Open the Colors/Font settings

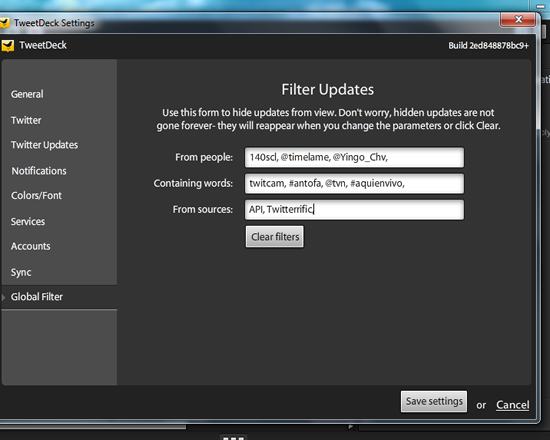36,195
